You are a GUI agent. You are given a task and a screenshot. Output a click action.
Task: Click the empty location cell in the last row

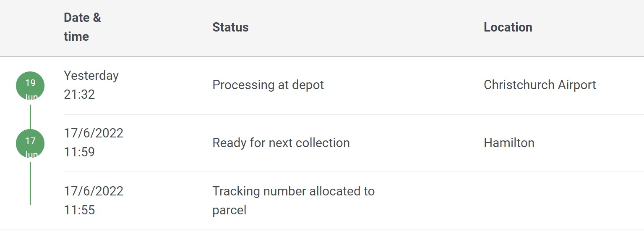pos(545,200)
